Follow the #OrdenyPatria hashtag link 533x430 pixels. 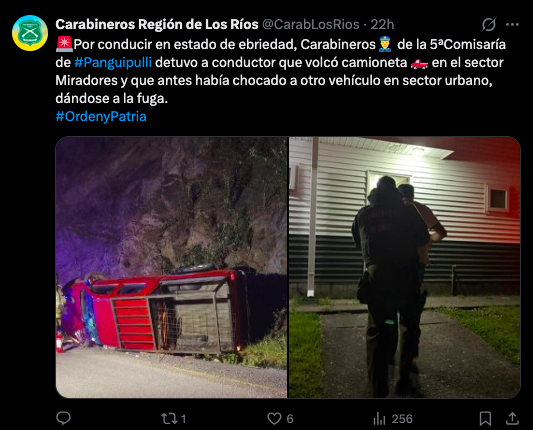(101, 116)
